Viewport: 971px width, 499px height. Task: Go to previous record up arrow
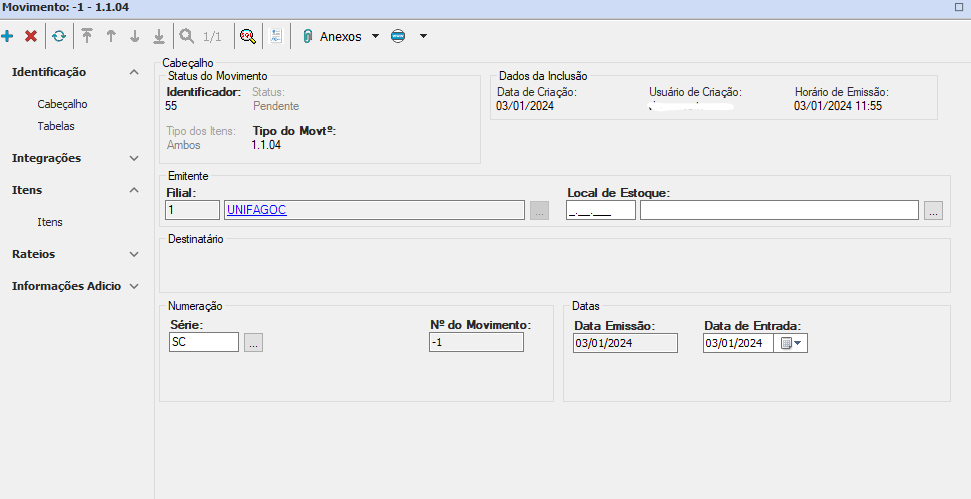coord(111,36)
